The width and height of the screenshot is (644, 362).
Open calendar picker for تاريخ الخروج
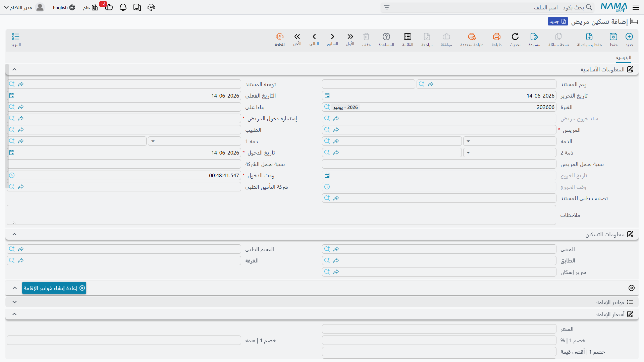click(327, 175)
